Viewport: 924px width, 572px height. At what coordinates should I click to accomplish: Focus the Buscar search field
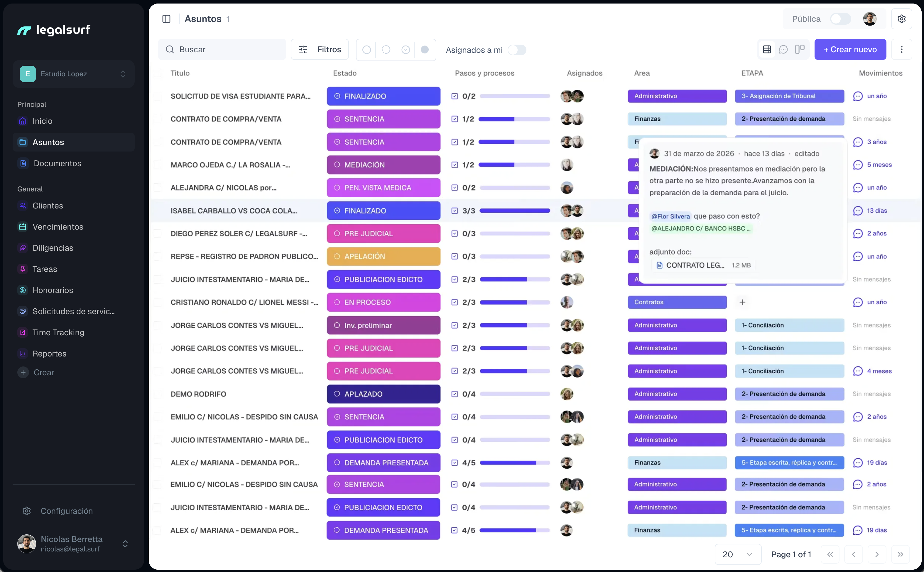pos(222,50)
